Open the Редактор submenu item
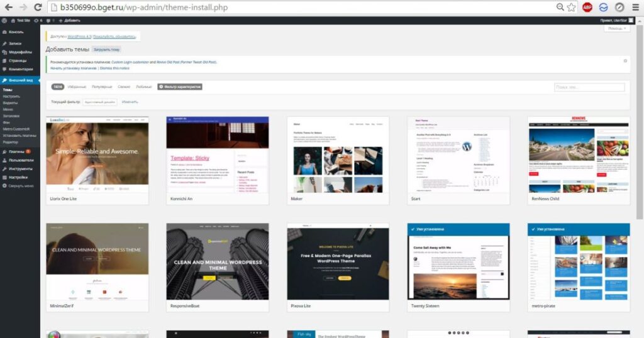Image resolution: width=644 pixels, height=338 pixels. tap(10, 142)
